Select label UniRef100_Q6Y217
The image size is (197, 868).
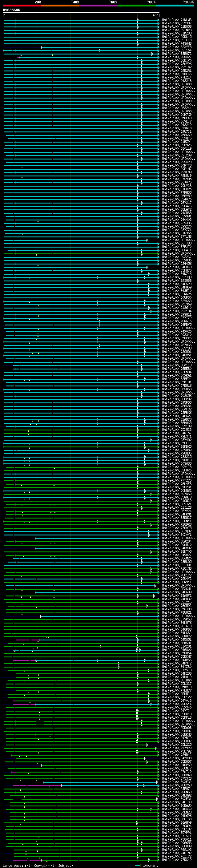click(177, 203)
